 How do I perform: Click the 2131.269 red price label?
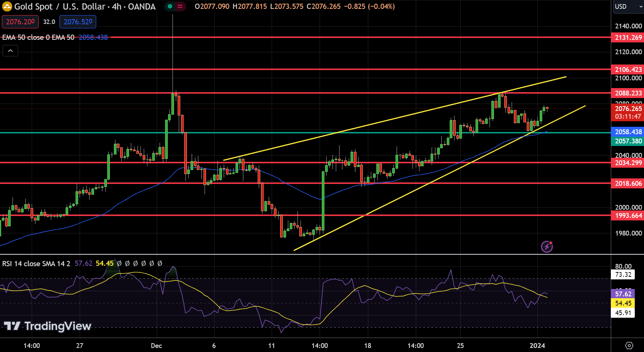[x=628, y=37]
